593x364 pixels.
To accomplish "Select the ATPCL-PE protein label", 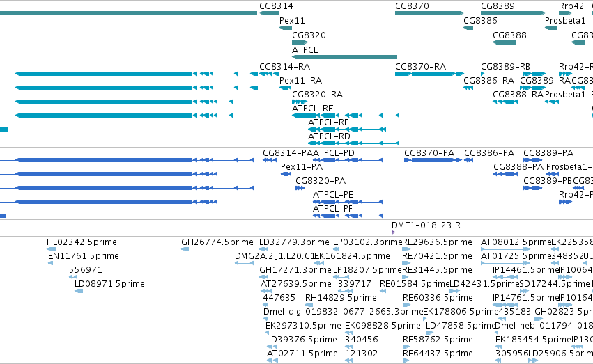I will [333, 195].
